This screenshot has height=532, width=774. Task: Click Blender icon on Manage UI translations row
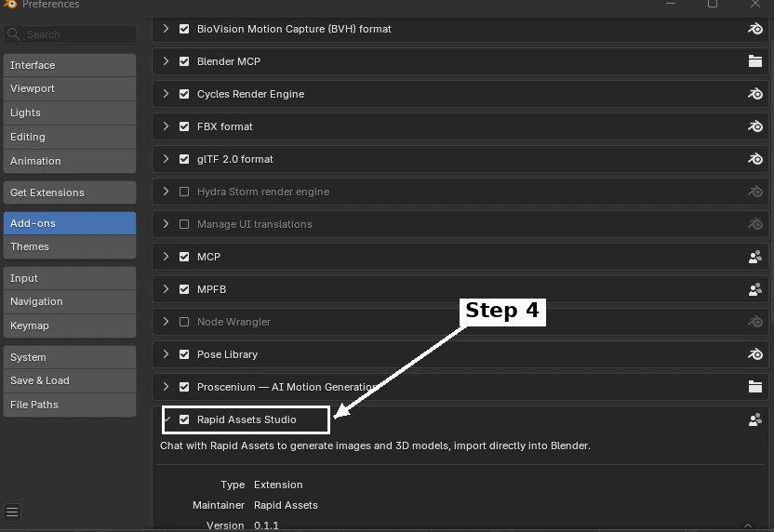click(754, 224)
